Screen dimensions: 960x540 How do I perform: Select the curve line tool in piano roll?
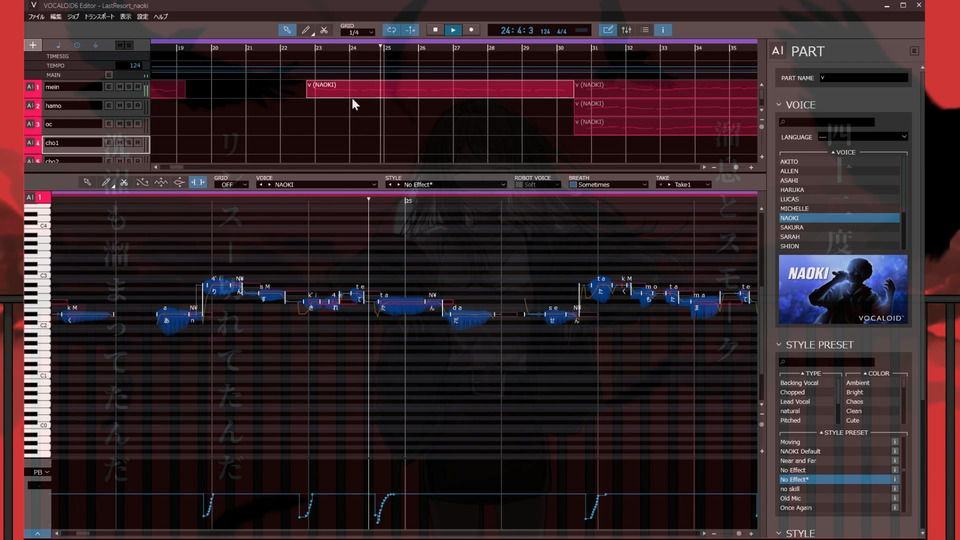tap(142, 182)
